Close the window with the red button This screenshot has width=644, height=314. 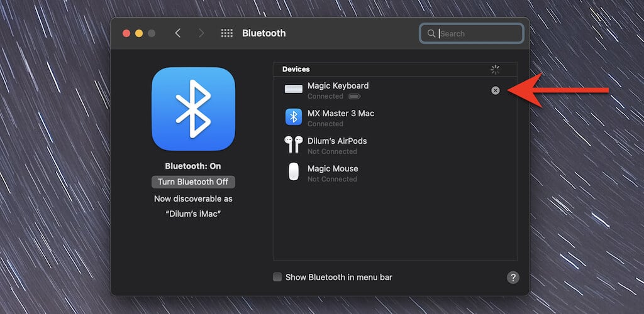pyautogui.click(x=126, y=34)
